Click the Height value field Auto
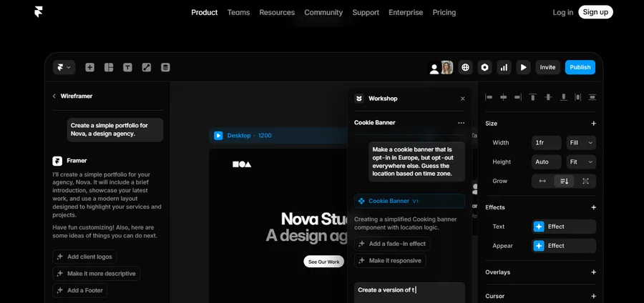Screen dimensions: 644x303 [546, 162]
